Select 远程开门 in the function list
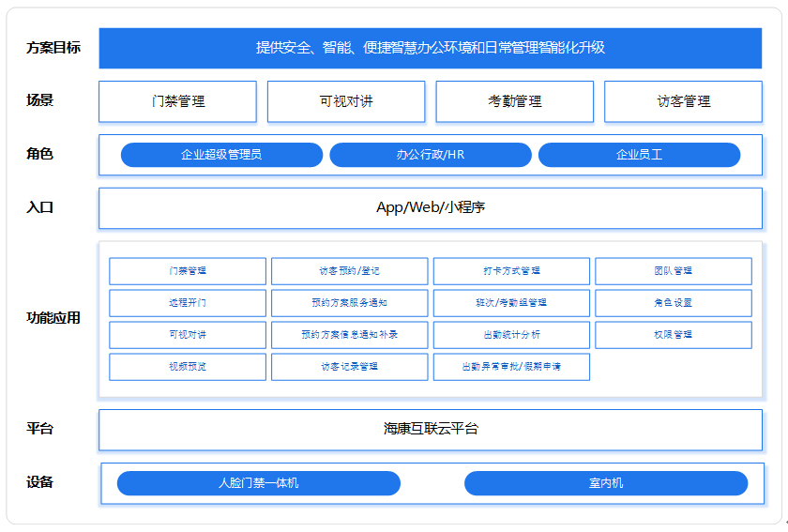The width and height of the screenshot is (788, 532). (188, 303)
